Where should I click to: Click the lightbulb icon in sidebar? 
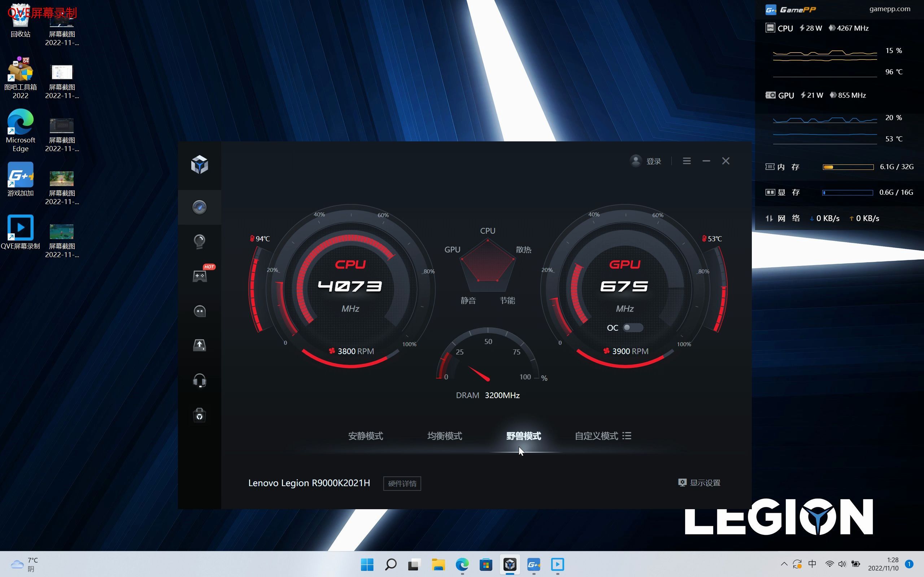(199, 242)
